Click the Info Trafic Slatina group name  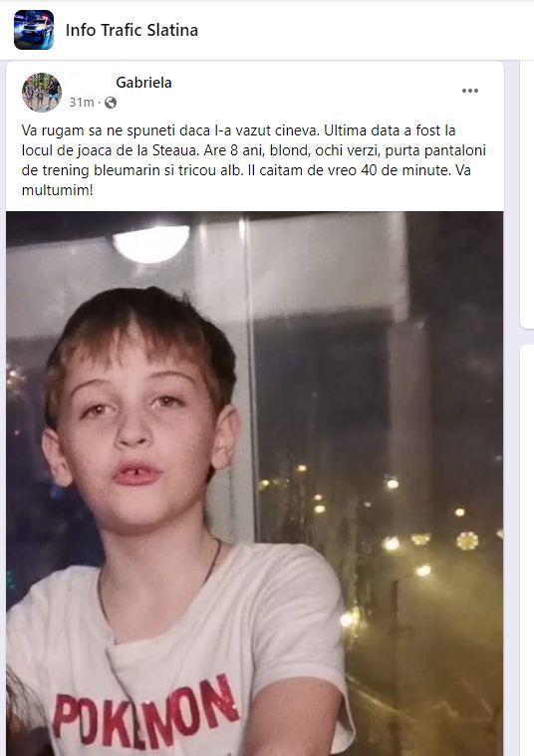pos(132,30)
